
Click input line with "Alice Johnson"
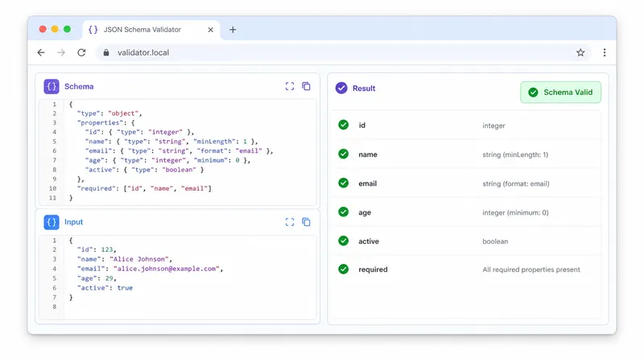click(125, 259)
